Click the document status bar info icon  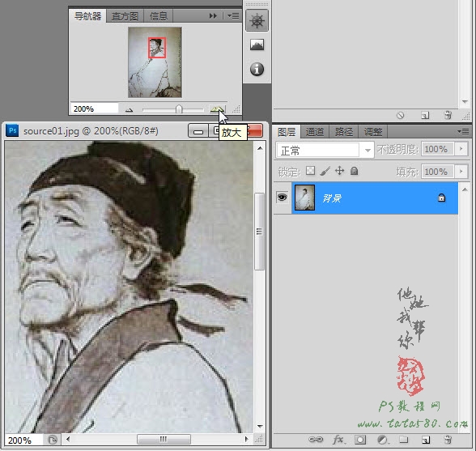53,440
